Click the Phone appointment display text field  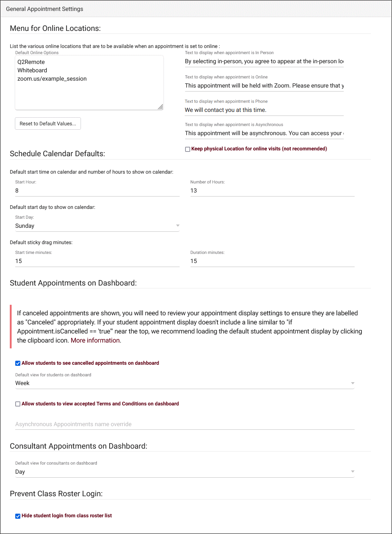264,110
